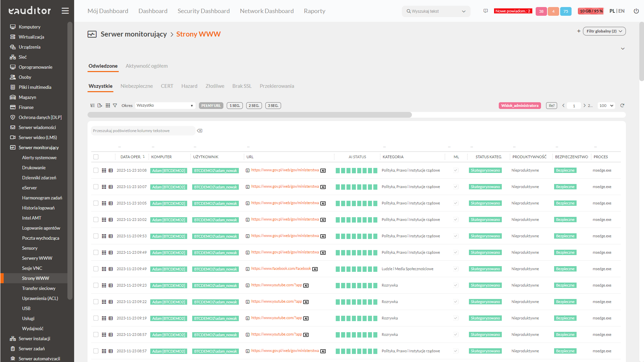Open the rows-per-page 100 dropdown
644x362 pixels.
pyautogui.click(x=606, y=106)
